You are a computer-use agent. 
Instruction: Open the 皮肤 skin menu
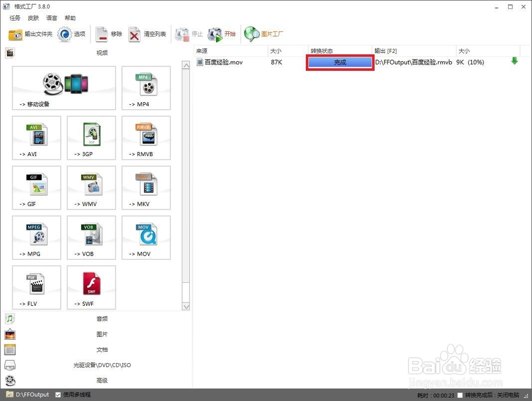pos(33,18)
